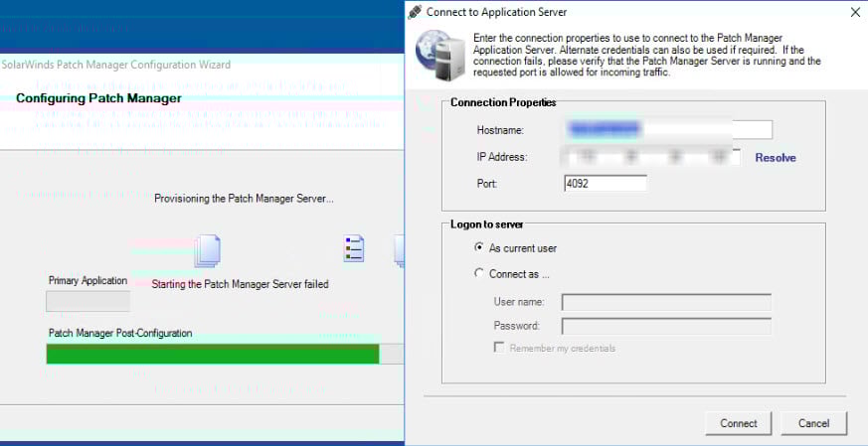Choose the Connect as ... radio button
This screenshot has width=868, height=446.
click(x=479, y=273)
